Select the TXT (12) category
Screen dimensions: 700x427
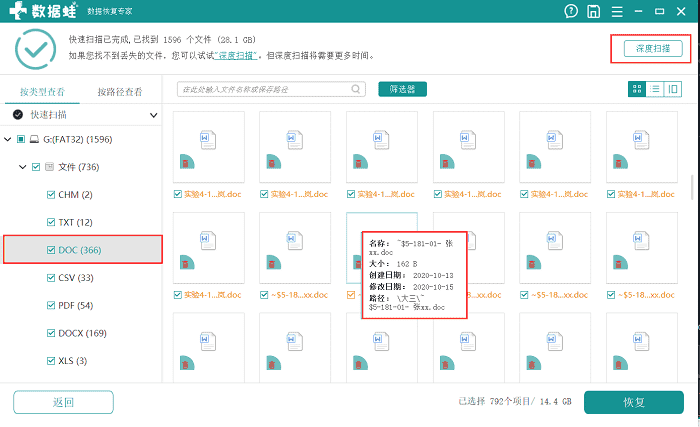[x=75, y=222]
